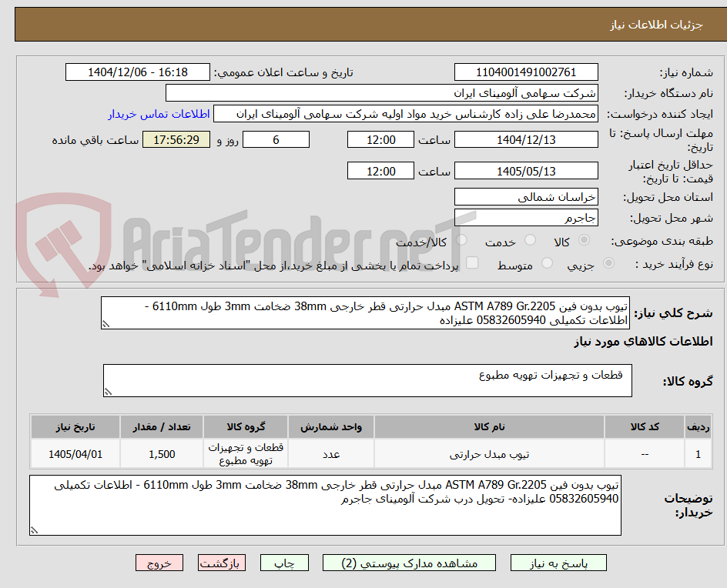Click the deadline date field 1404/12/13

click(x=526, y=139)
